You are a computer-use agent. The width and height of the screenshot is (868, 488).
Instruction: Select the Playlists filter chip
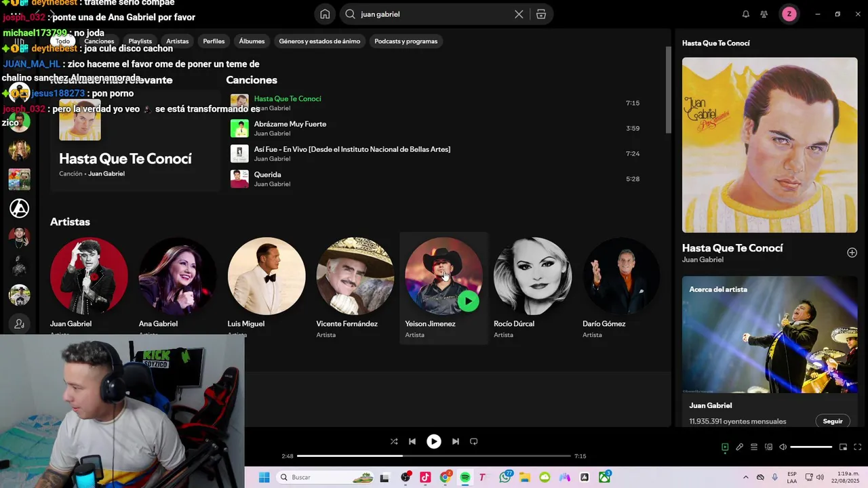tap(140, 41)
